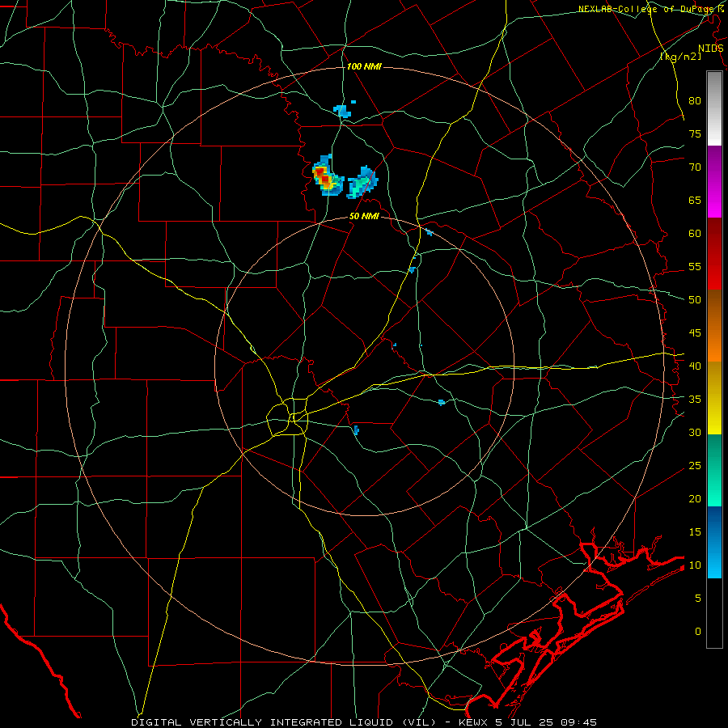The height and width of the screenshot is (728, 728).
Task: Click the 35 value on color scale
Action: point(695,400)
